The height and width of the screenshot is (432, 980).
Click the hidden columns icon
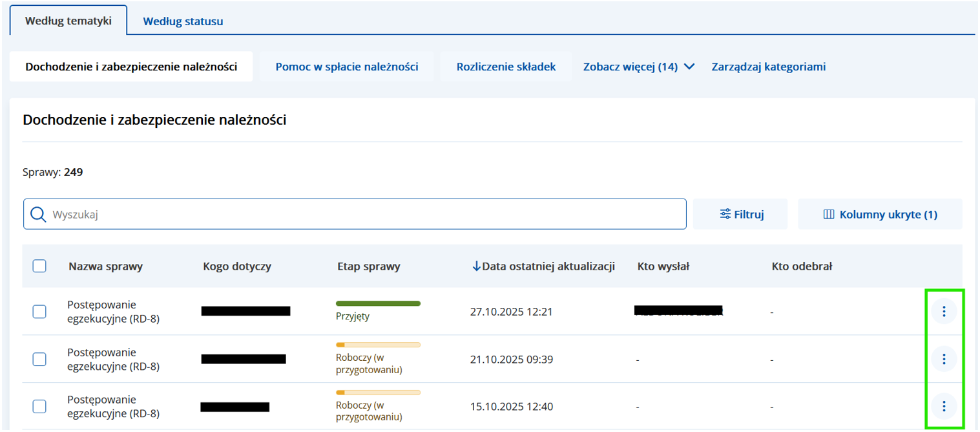click(829, 215)
